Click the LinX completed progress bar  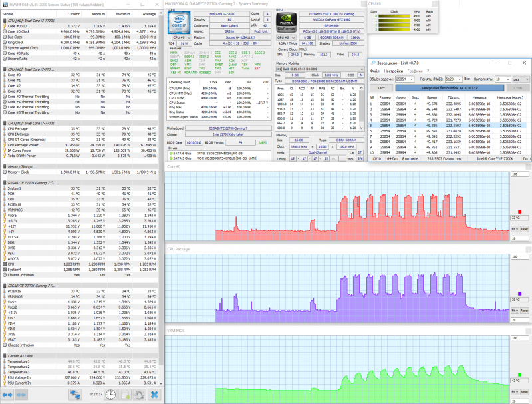point(450,88)
